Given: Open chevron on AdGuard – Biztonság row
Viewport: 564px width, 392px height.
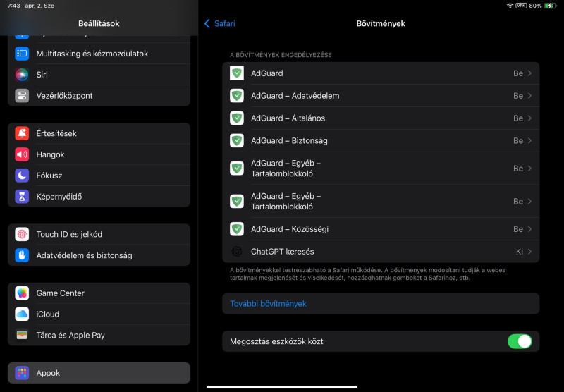Looking at the screenshot, I should (x=529, y=140).
